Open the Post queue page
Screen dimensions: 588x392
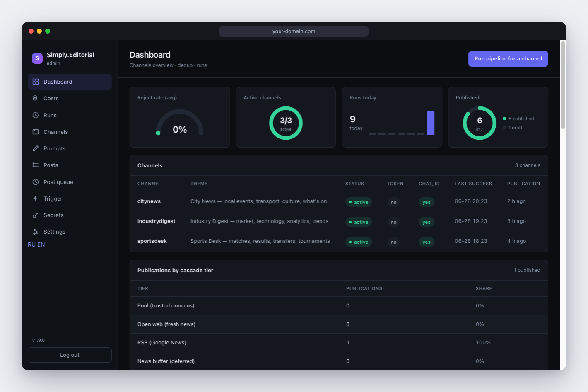point(70,182)
